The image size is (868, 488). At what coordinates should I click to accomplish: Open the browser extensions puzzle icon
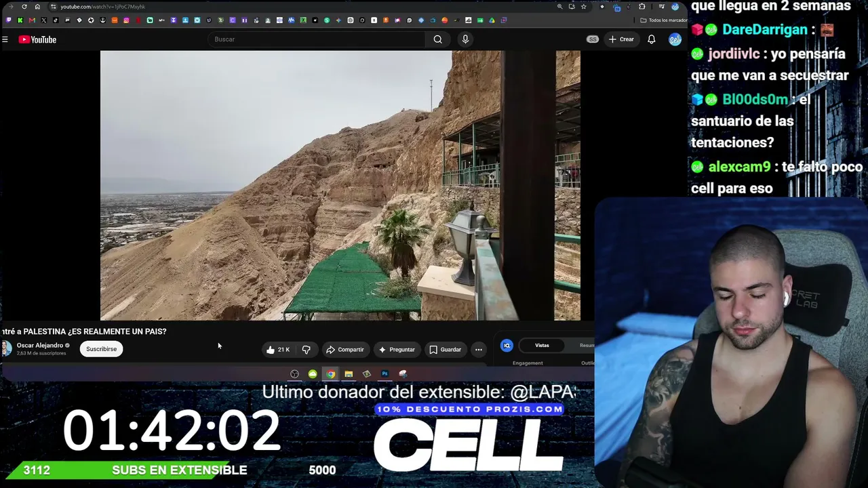(x=642, y=7)
